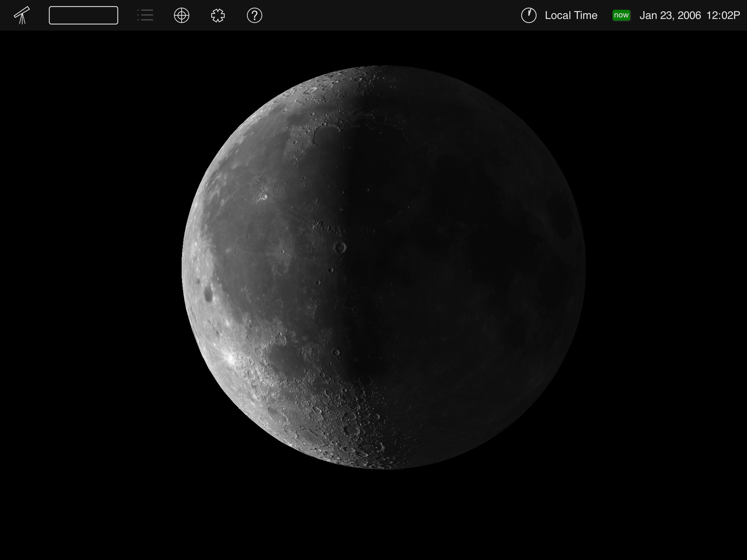This screenshot has width=747, height=560.
Task: Toggle the 'P' AM/PM indicator
Action: click(736, 15)
